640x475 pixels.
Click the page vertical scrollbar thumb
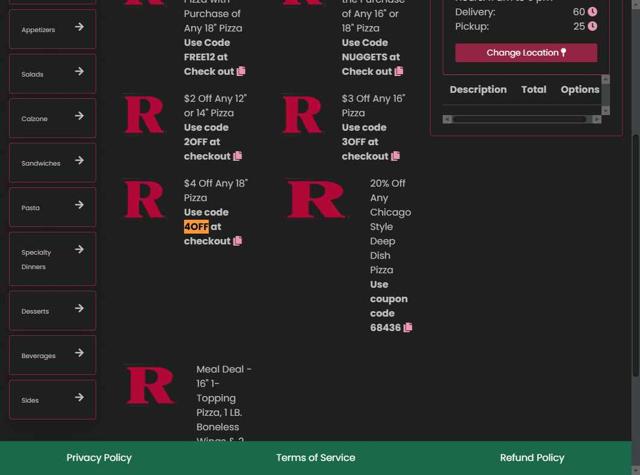[x=636, y=257]
